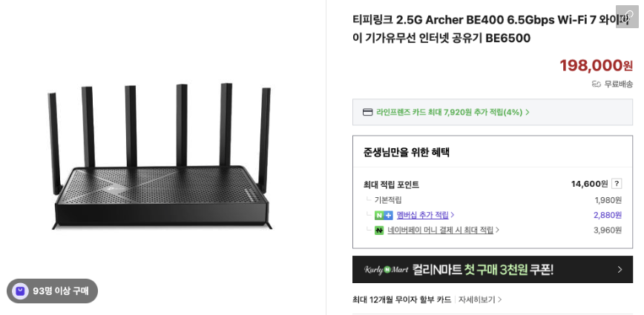Click the 라인프렌즈 카드 최대 7,920원 추가 적립 text

(x=450, y=112)
